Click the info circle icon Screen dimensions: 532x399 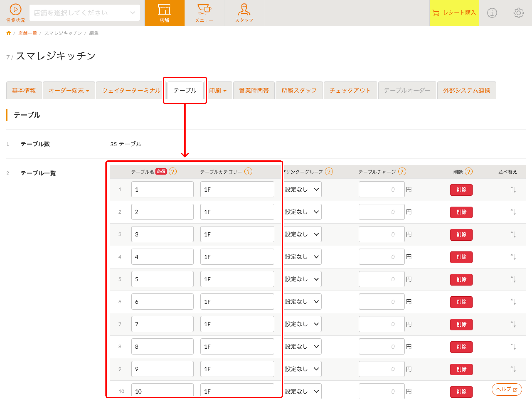(x=492, y=13)
